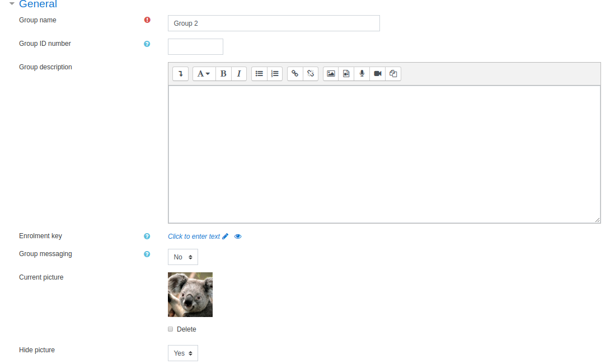
Task: Toggle the show more buttons toolbar icon
Action: click(x=181, y=73)
